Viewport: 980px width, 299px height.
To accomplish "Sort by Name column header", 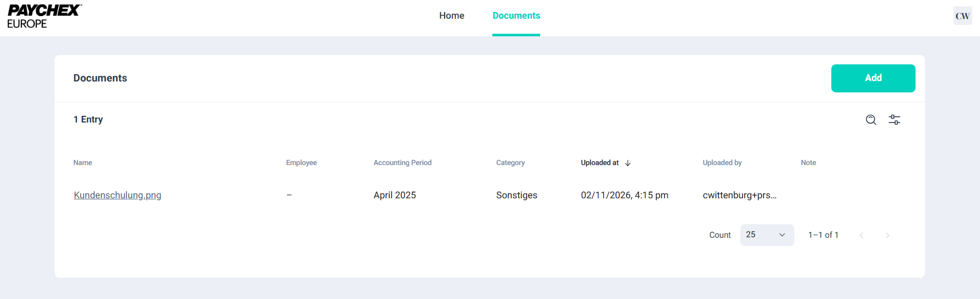I will click(x=83, y=163).
